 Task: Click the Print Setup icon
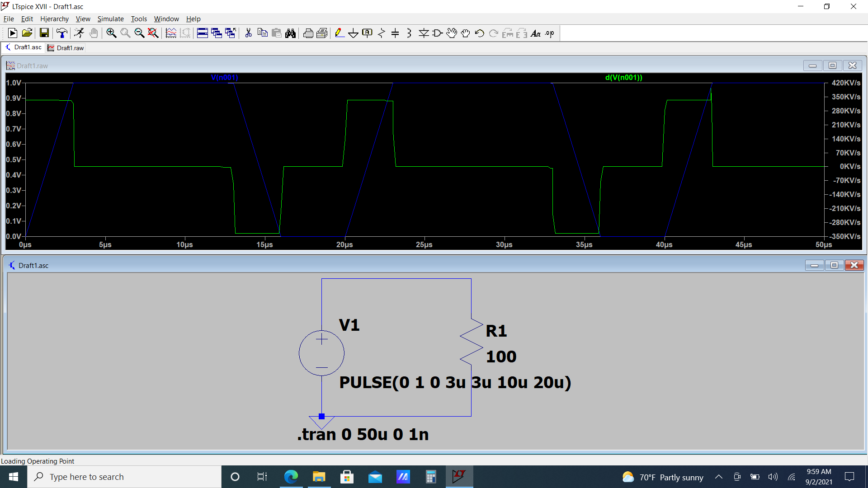click(x=322, y=33)
